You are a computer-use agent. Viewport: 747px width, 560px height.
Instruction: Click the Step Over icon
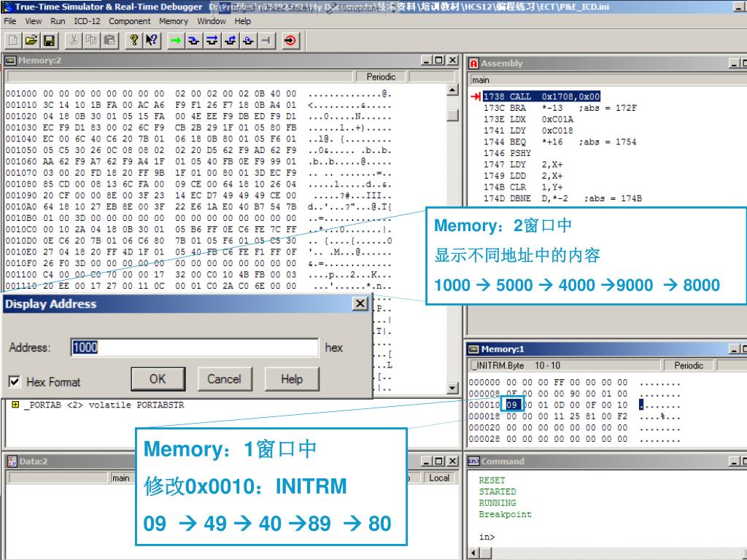pos(212,41)
